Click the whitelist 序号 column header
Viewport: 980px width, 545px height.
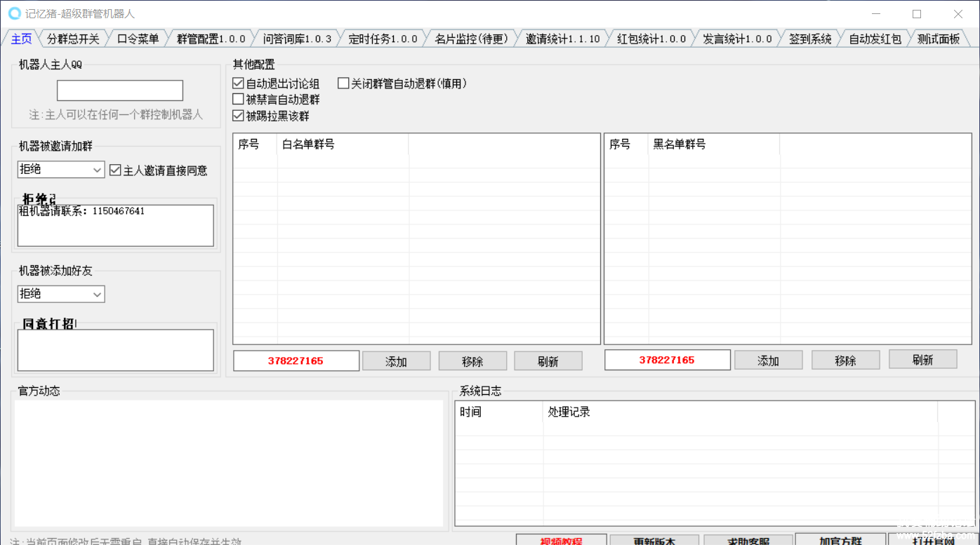[256, 144]
